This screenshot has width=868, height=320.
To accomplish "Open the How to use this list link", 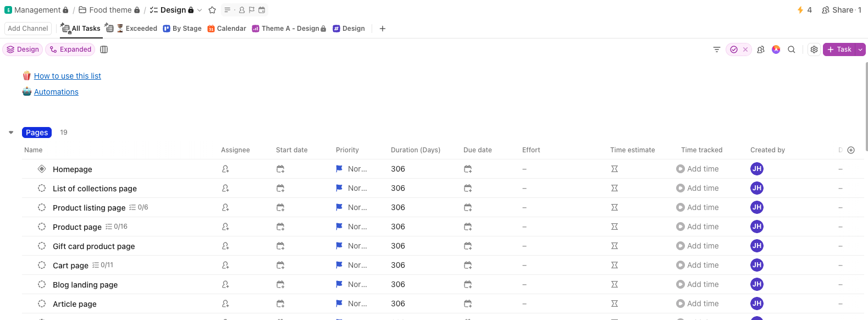I will 68,76.
